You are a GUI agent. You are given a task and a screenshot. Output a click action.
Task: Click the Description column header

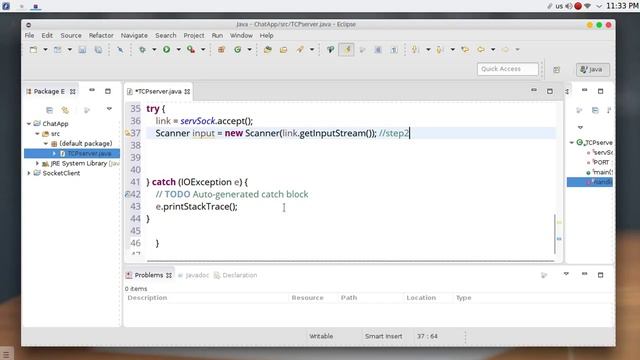[x=147, y=298]
